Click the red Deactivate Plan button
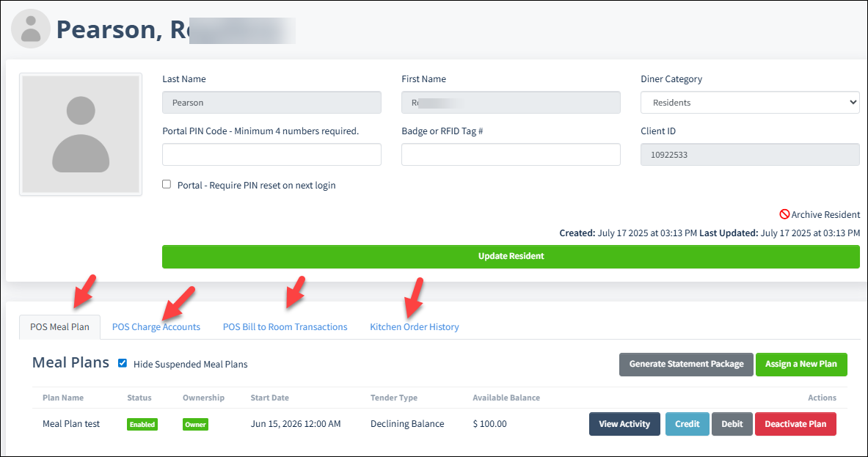Image resolution: width=868 pixels, height=457 pixels. (x=795, y=424)
